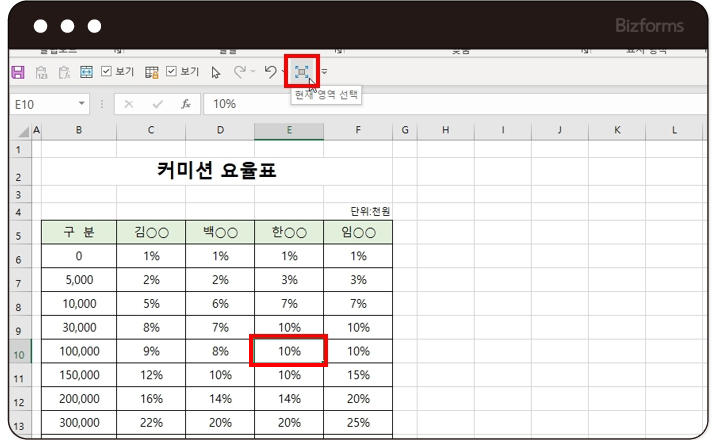This screenshot has width=715, height=440.
Task: Click the blue Merge and Center icon
Action: point(86,72)
